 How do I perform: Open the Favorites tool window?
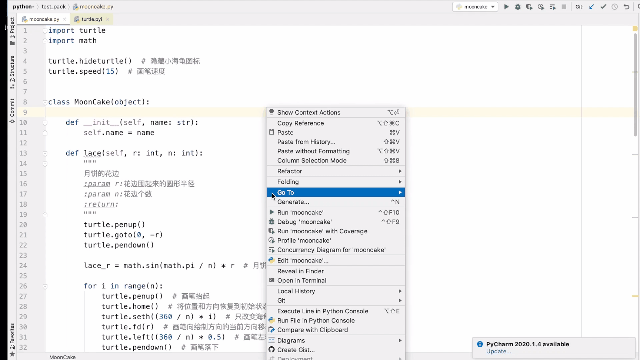[12, 340]
